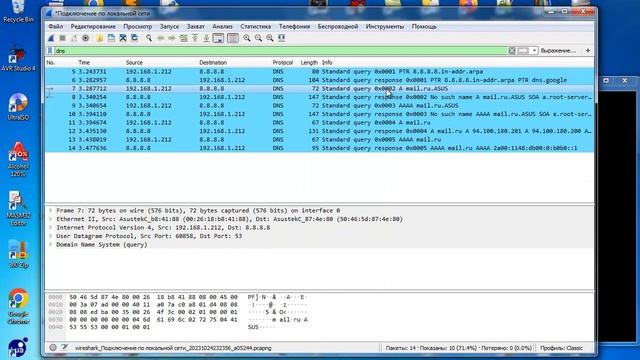This screenshot has width=640, height=360.
Task: Sort by the Destination column header
Action: point(213,62)
